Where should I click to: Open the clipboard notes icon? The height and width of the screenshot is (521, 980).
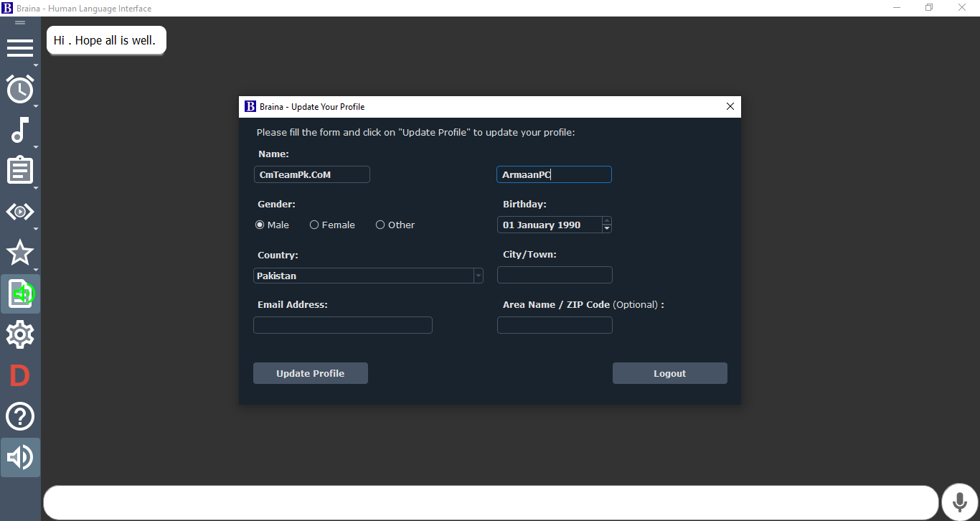click(20, 171)
